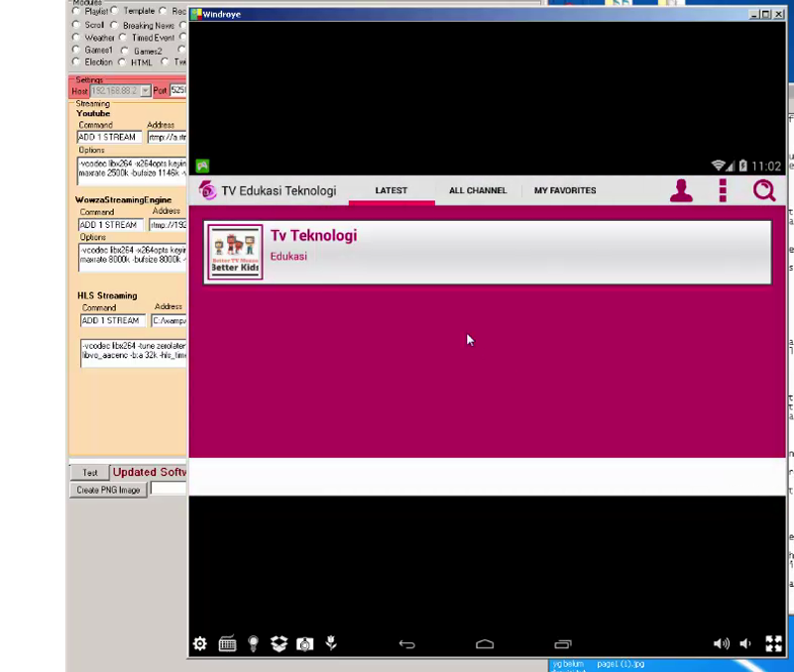Click the Create PNG Image button

(108, 490)
